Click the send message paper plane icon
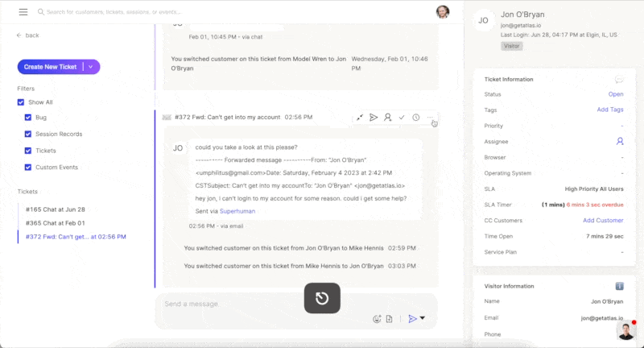The height and width of the screenshot is (348, 644). pyautogui.click(x=412, y=318)
